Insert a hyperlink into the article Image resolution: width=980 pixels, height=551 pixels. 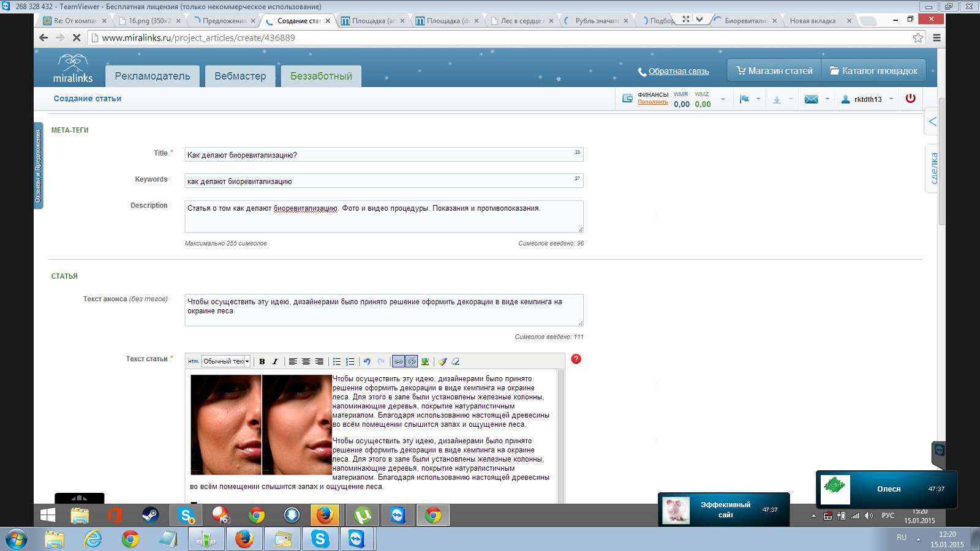(398, 361)
